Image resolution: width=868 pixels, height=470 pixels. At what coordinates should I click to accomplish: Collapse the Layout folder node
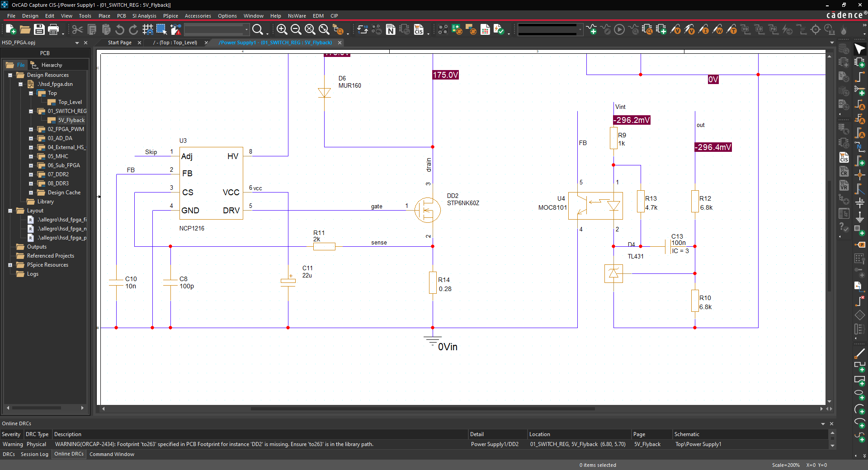click(10, 211)
